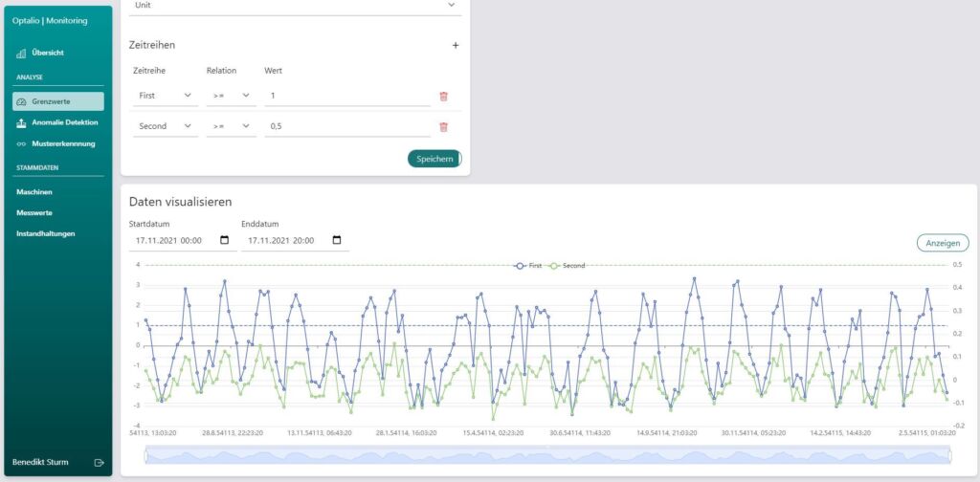Click the Übersicht bar chart icon

pos(21,53)
